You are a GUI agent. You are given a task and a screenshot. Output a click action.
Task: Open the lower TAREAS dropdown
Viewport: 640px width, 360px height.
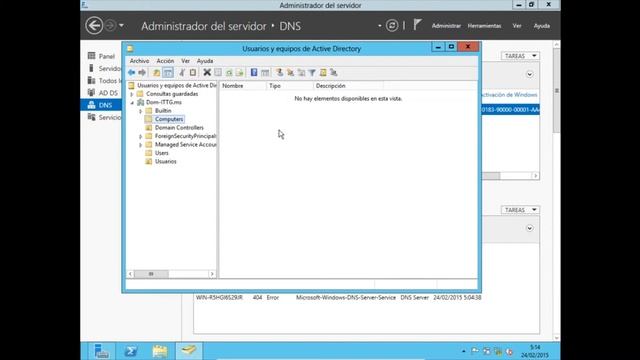coord(520,210)
